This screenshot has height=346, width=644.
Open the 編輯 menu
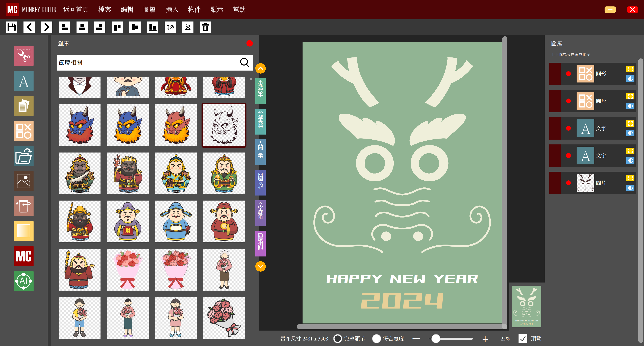pos(127,10)
